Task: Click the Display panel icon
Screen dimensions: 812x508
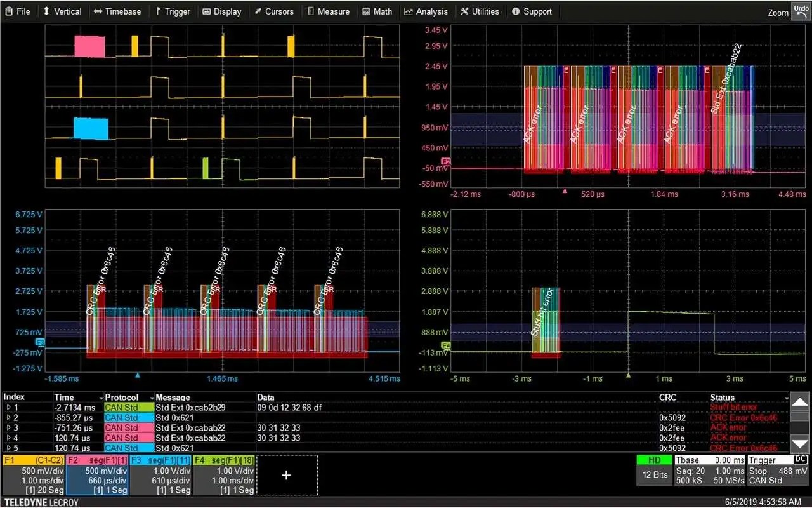Action: tap(207, 11)
